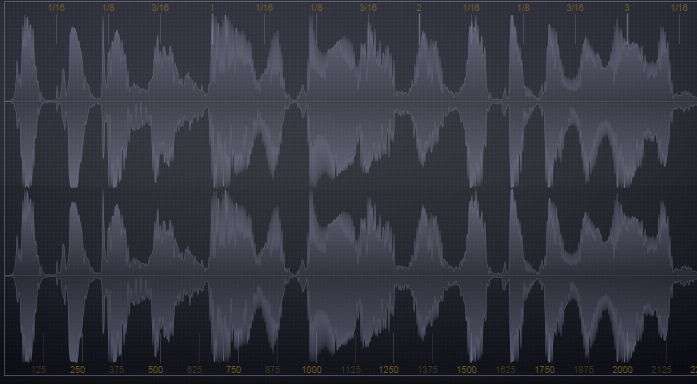The height and width of the screenshot is (384, 697).
Task: Click the 625 ms ruler label
Action: point(194,370)
